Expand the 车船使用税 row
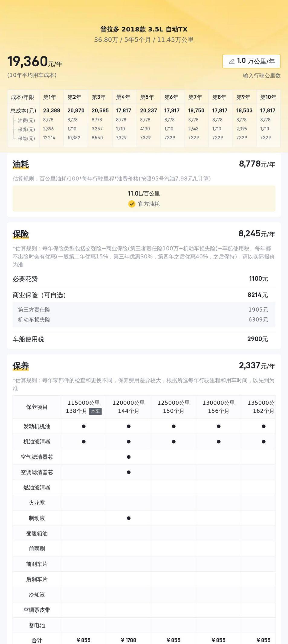The width and height of the screenshot is (288, 644). tap(144, 339)
